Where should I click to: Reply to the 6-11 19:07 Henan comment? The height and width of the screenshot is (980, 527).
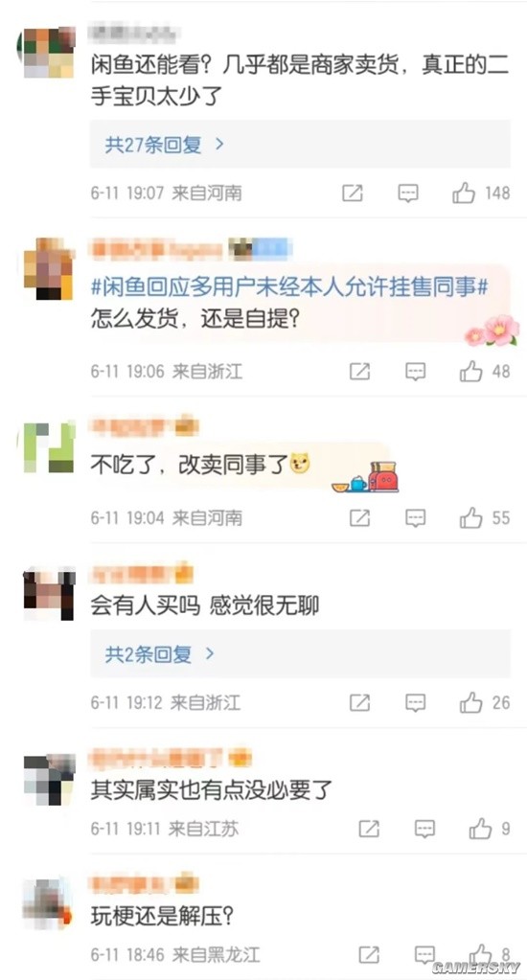[408, 194]
